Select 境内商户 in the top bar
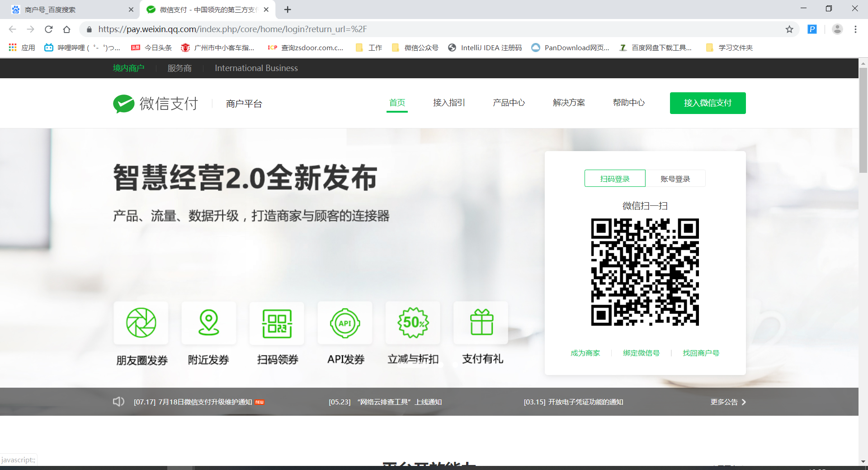This screenshot has width=868, height=470. 128,68
